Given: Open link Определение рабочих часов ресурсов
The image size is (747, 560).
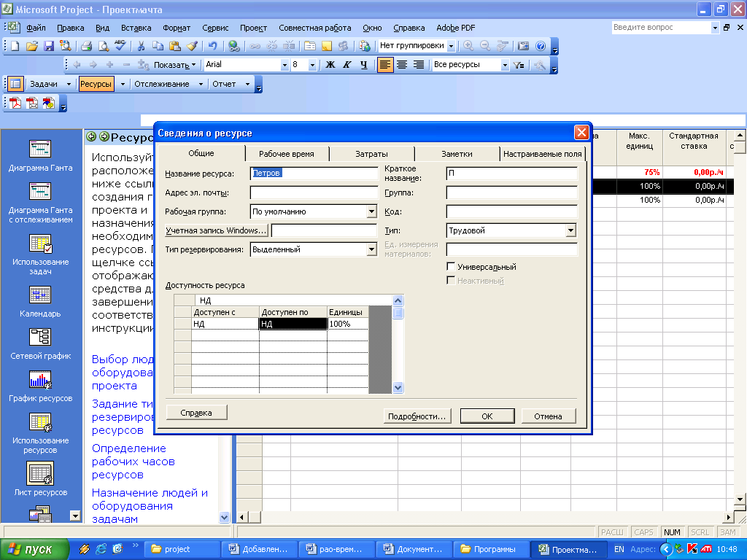Looking at the screenshot, I should (x=133, y=462).
